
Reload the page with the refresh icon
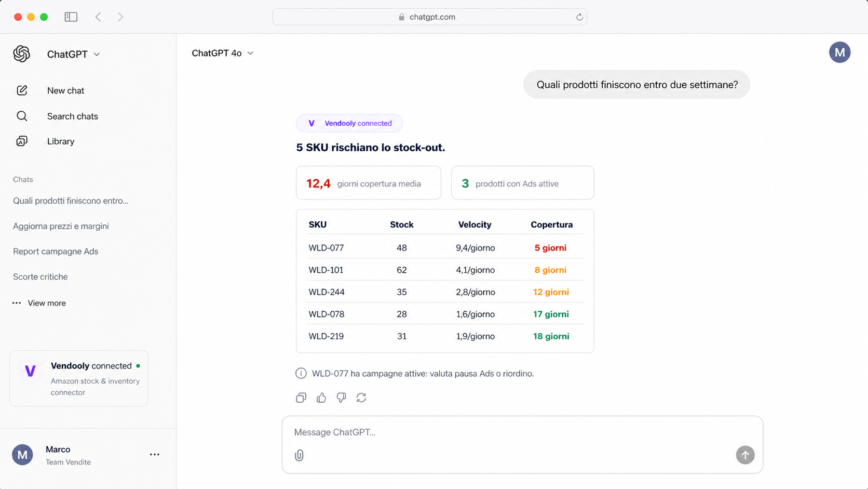coord(579,17)
